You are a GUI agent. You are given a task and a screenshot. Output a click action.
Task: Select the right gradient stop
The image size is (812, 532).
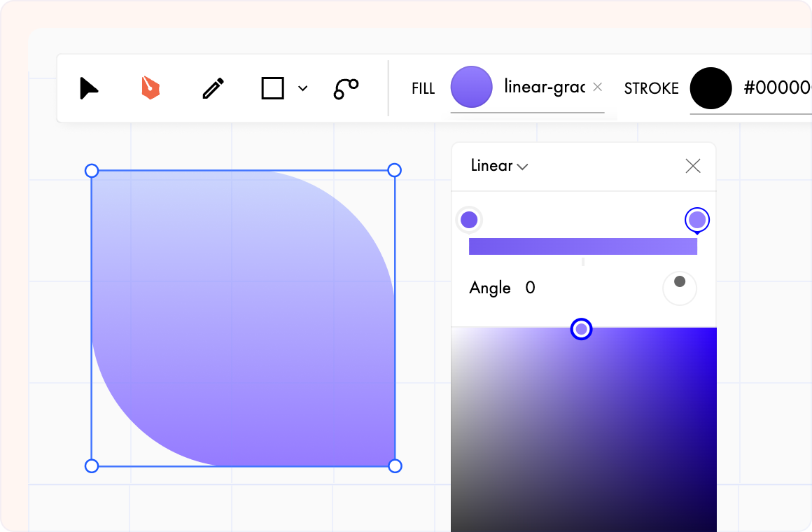[x=696, y=219]
